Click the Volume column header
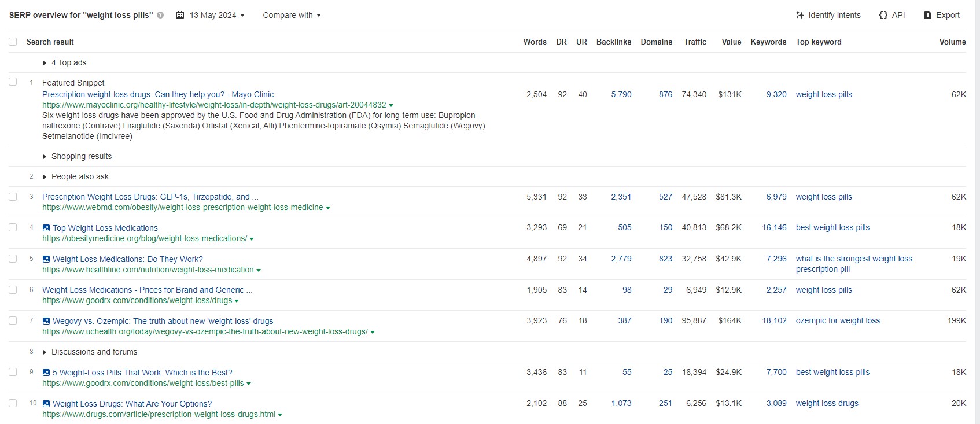The image size is (980, 424). pos(952,42)
